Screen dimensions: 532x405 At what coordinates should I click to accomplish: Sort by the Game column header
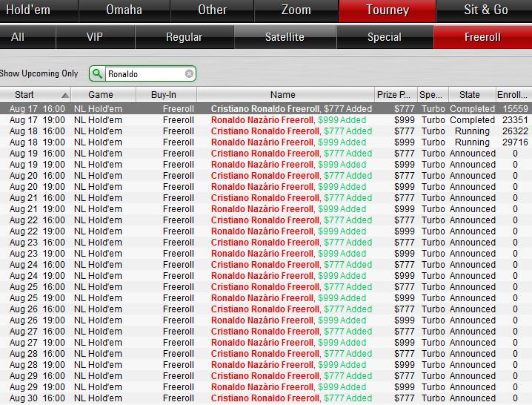[104, 95]
